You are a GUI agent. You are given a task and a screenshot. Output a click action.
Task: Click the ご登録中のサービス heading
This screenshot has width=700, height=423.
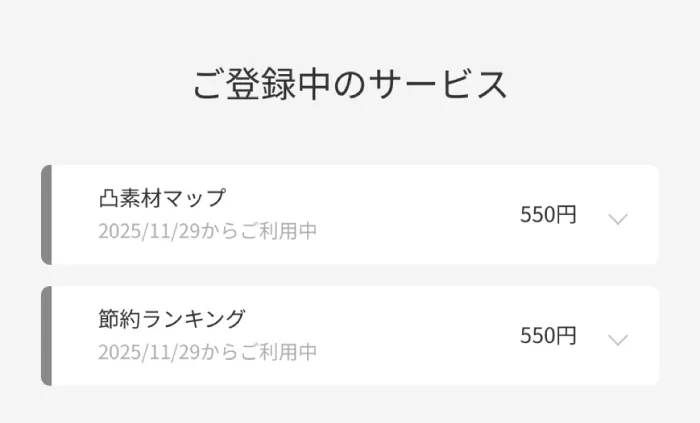click(x=350, y=85)
